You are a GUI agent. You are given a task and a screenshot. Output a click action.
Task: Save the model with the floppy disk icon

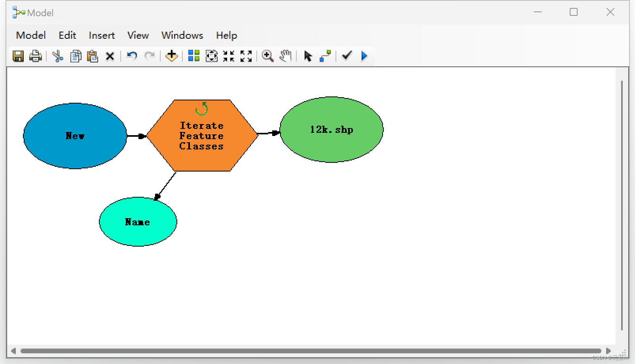pyautogui.click(x=18, y=56)
